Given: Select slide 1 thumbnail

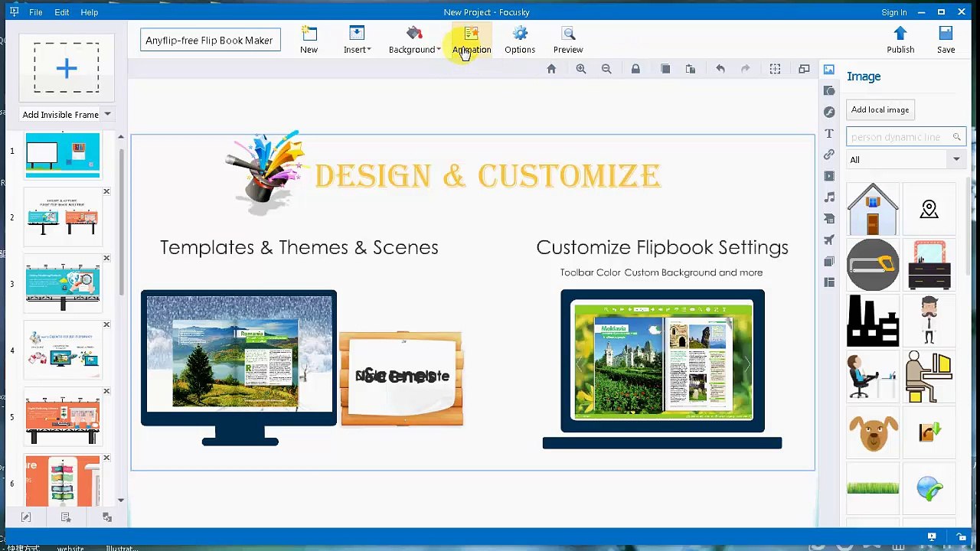Looking at the screenshot, I should 63,155.
